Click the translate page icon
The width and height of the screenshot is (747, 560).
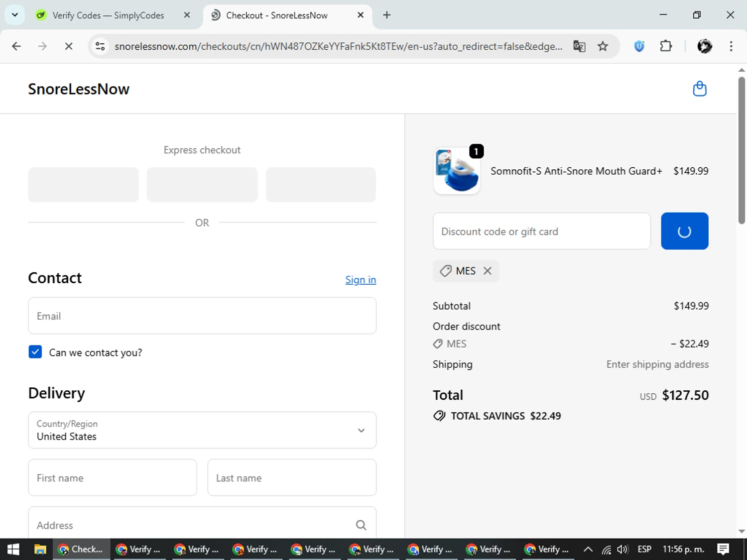pos(579,46)
